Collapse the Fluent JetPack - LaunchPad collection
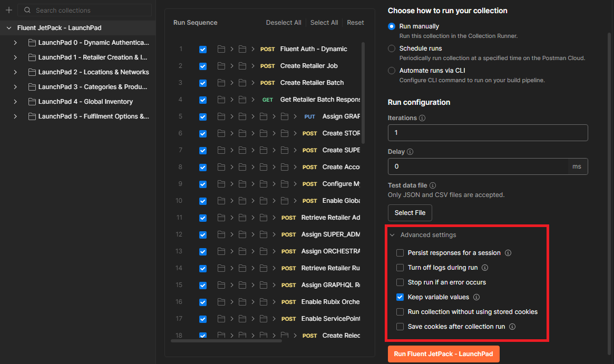This screenshot has width=614, height=364. pos(9,28)
